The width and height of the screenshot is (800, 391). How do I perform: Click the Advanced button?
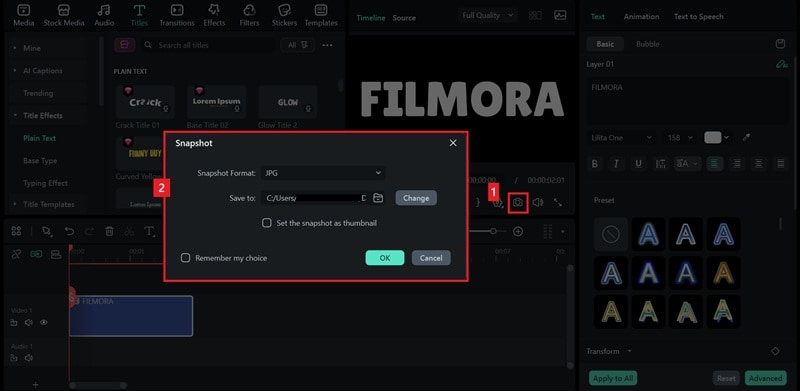click(765, 378)
